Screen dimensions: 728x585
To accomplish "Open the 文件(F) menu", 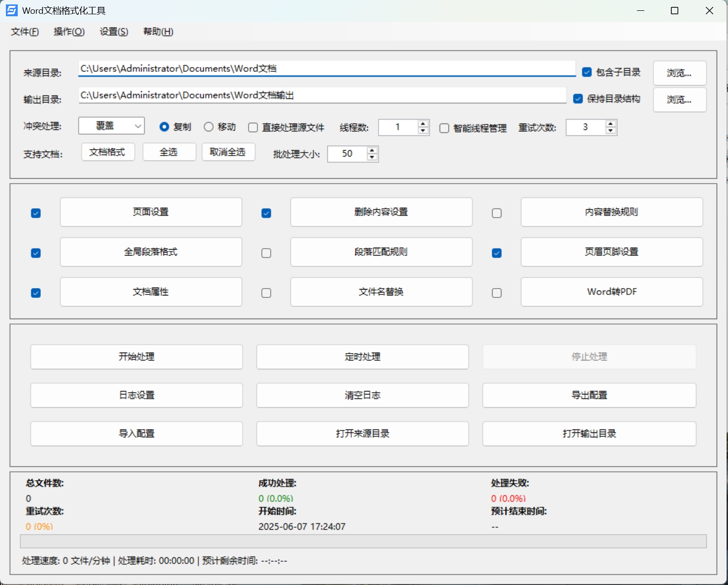I will coord(25,32).
